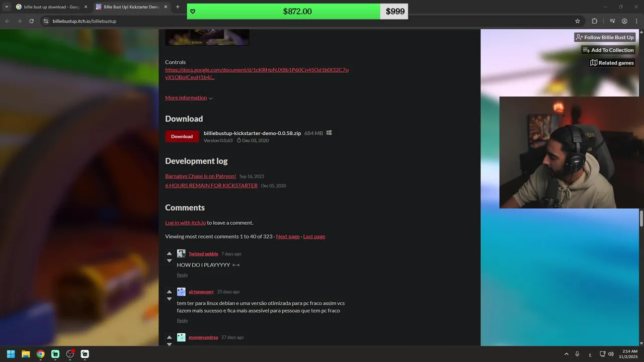Image resolution: width=644 pixels, height=362 pixels.
Task: Reply to airtonguuerr's comment
Action: tap(182, 320)
